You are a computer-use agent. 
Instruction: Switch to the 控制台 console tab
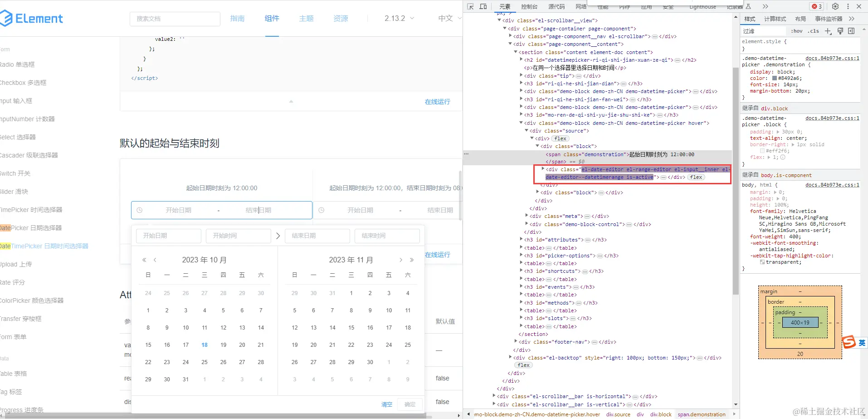point(529,6)
